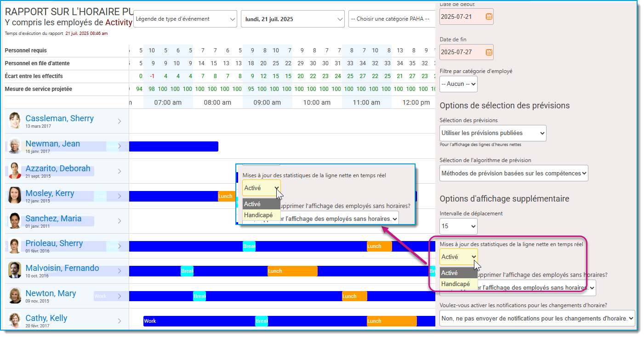Click the 09:00 am time header

coord(268,102)
